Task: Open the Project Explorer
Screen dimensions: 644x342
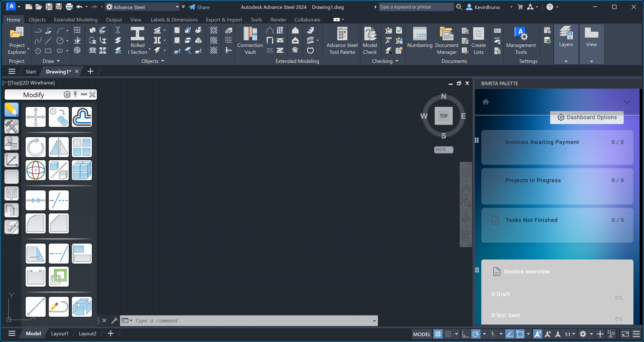Action: pyautogui.click(x=17, y=40)
